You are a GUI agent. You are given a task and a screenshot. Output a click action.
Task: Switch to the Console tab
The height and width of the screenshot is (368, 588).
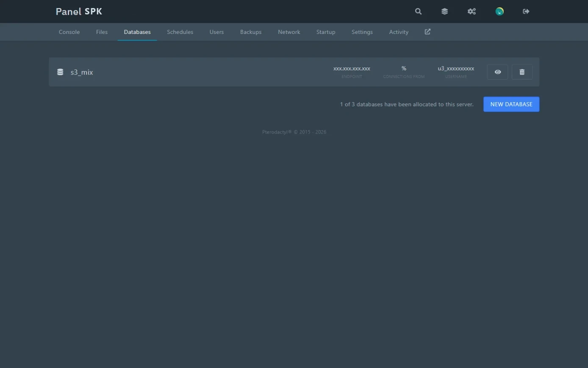click(x=69, y=32)
